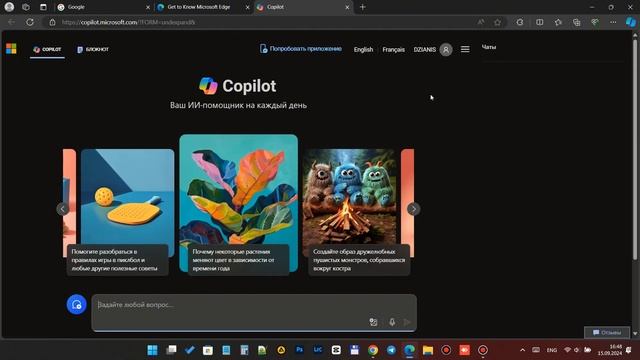Open Task View on the taskbar
The width and height of the screenshot is (640, 360).
coord(171,350)
